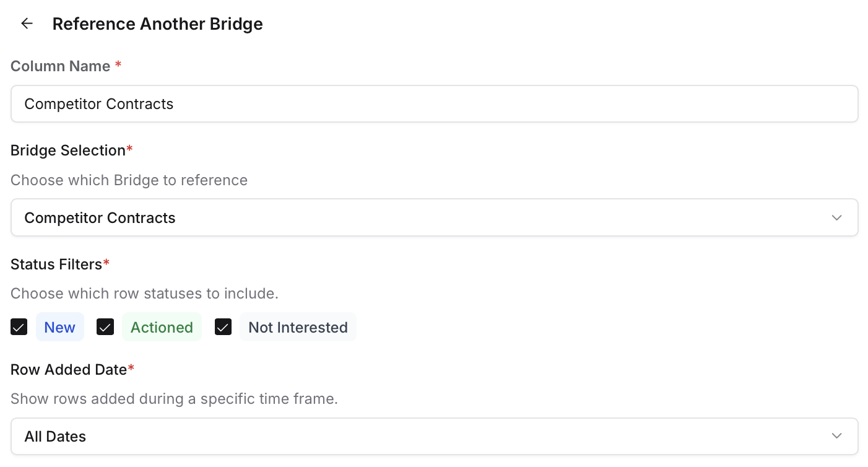Image resolution: width=868 pixels, height=467 pixels.
Task: Click the back arrow icon
Action: click(x=27, y=23)
